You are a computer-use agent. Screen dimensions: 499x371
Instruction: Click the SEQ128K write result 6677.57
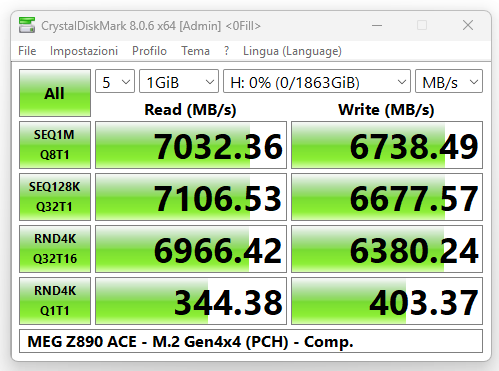point(387,197)
